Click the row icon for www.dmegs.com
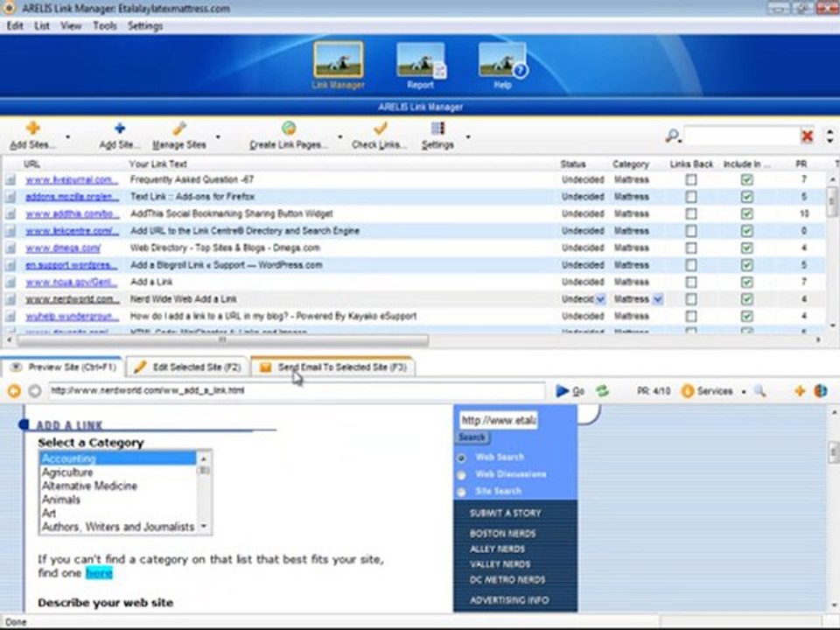The width and height of the screenshot is (840, 630). pos(10,248)
